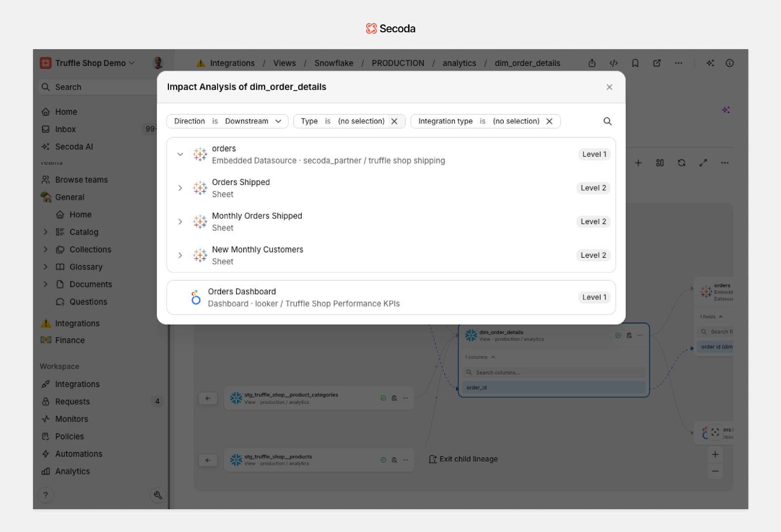
Task: Open Questions in sidebar
Action: 88,302
